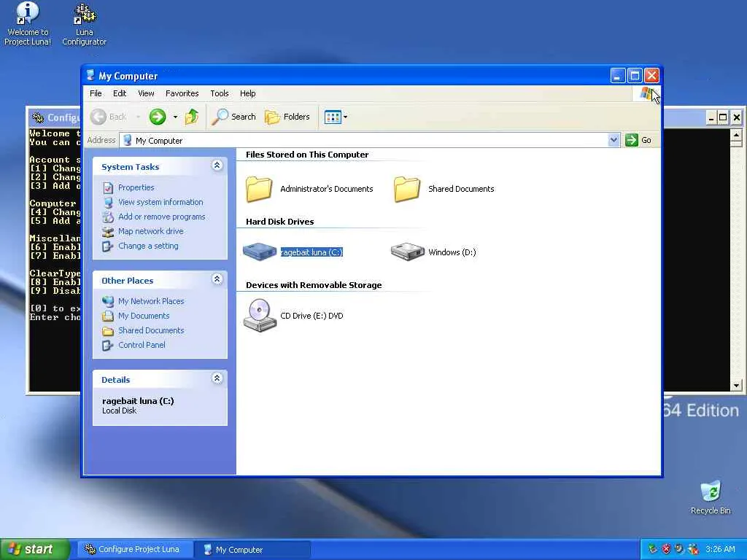This screenshot has width=747, height=560.
Task: Click the My Network Places icon
Action: (108, 301)
